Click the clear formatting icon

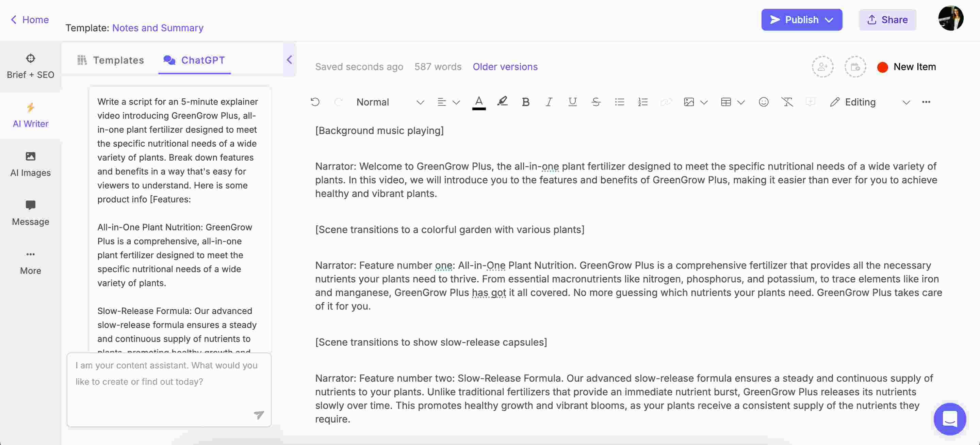(787, 102)
